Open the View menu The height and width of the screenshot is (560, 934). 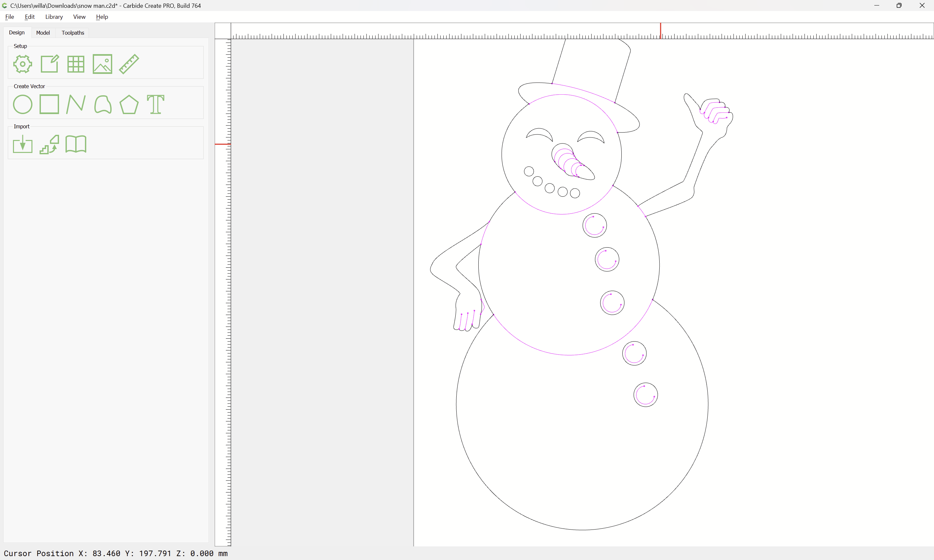tap(79, 17)
